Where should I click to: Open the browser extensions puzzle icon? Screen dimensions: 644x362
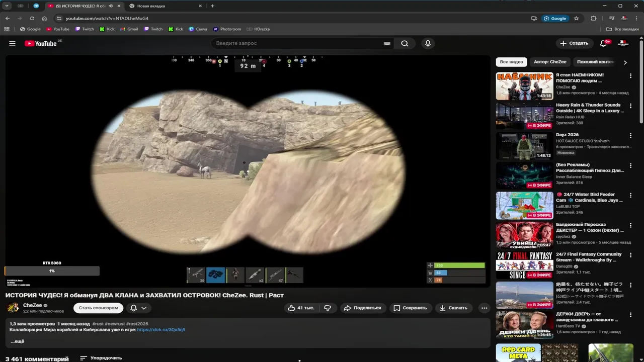pyautogui.click(x=594, y=18)
